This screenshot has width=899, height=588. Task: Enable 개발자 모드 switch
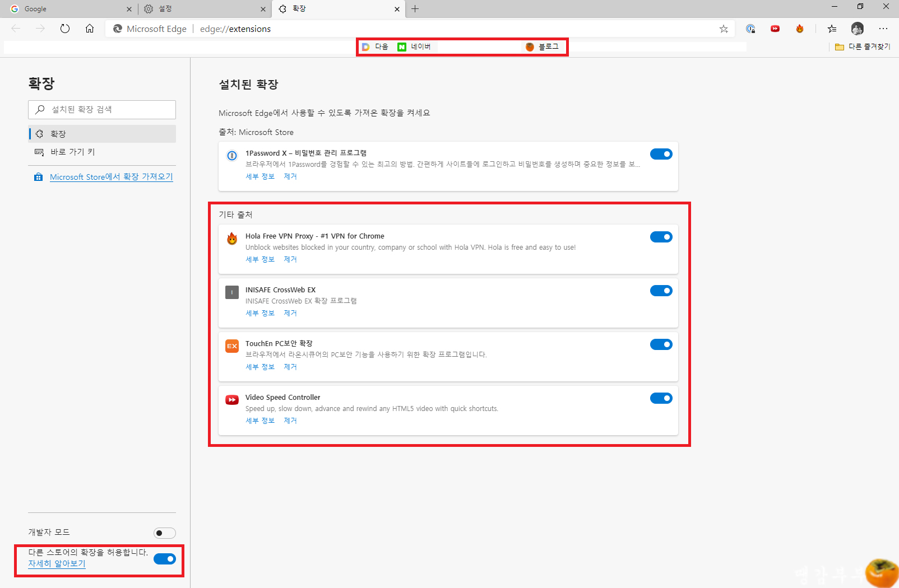(x=165, y=533)
